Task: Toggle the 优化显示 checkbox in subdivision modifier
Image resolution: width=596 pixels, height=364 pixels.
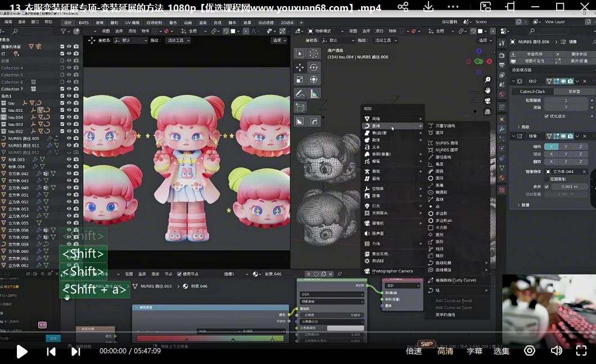Action: tap(546, 116)
